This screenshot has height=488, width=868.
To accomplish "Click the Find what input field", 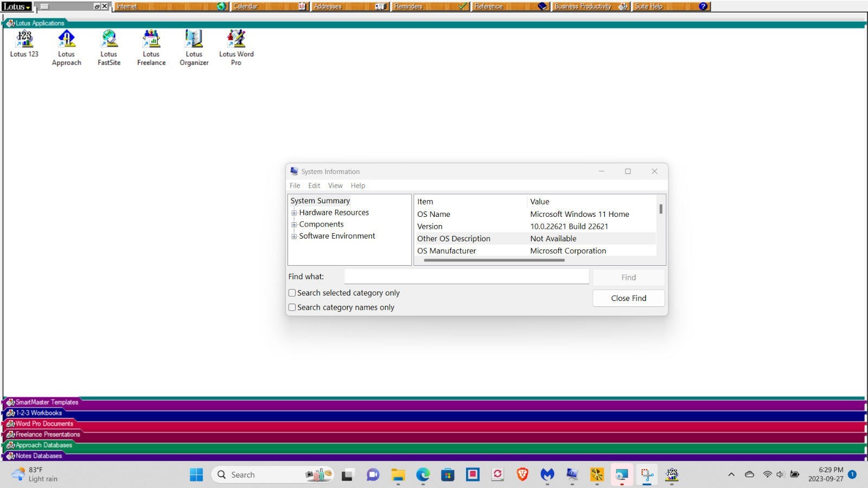I will (467, 277).
